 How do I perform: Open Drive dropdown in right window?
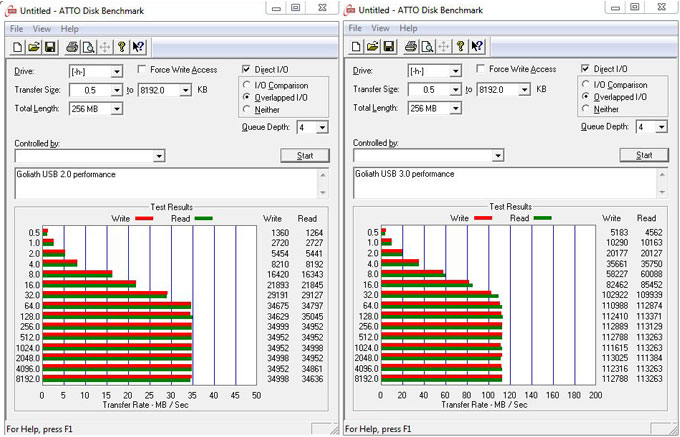[x=455, y=71]
